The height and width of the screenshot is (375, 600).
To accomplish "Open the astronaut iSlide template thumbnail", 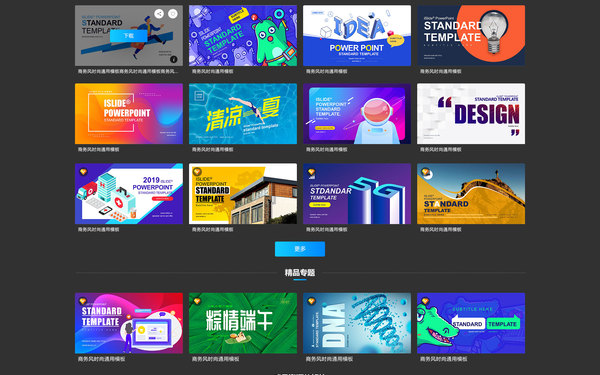I will (x=357, y=114).
